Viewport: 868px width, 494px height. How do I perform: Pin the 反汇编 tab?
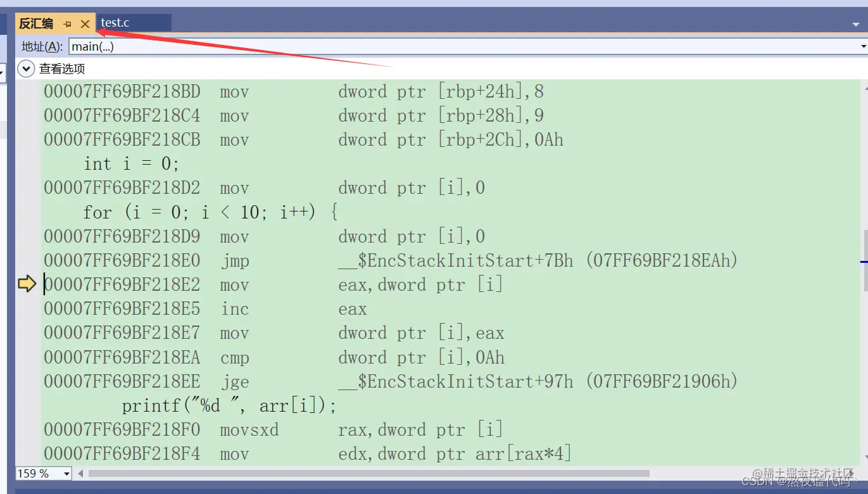click(x=68, y=24)
